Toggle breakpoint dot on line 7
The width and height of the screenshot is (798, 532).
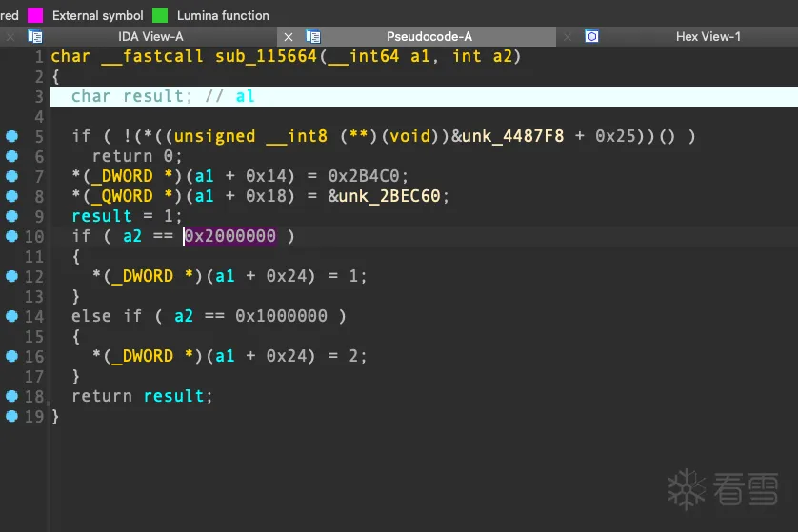[11, 176]
